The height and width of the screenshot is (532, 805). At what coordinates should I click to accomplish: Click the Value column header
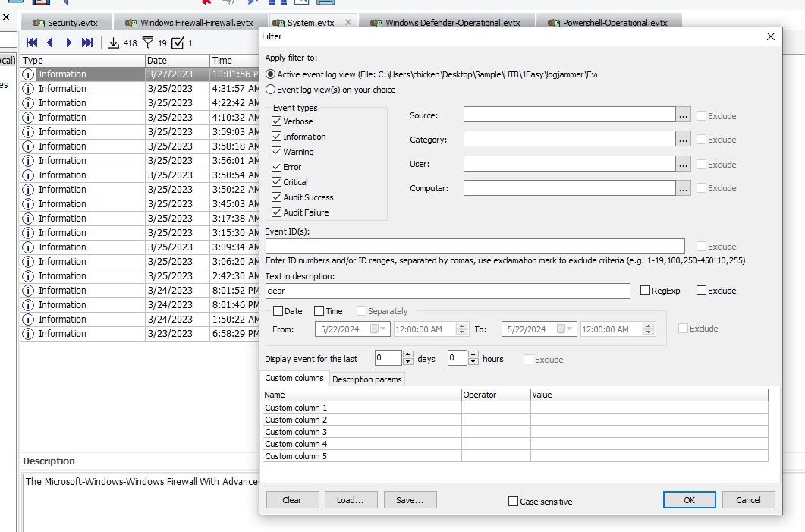coord(649,395)
